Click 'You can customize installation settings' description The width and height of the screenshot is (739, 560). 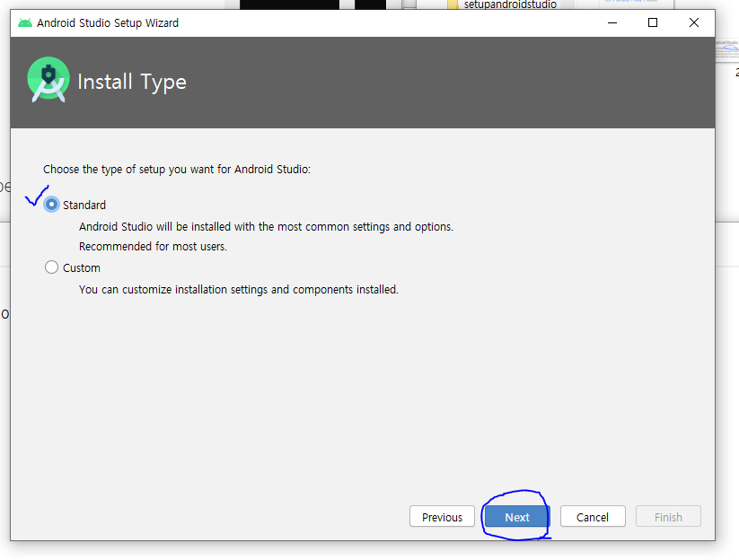[239, 290]
